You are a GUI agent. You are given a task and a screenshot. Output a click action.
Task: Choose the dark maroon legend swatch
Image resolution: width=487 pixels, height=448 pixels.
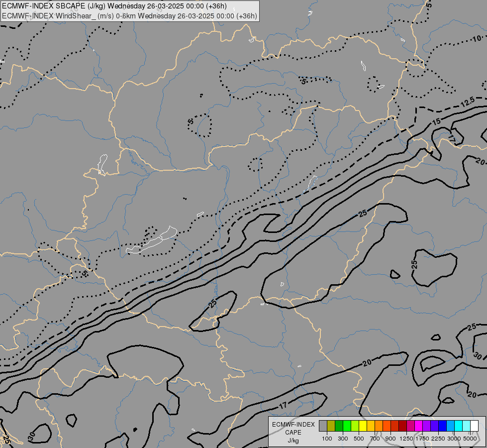click(x=403, y=426)
